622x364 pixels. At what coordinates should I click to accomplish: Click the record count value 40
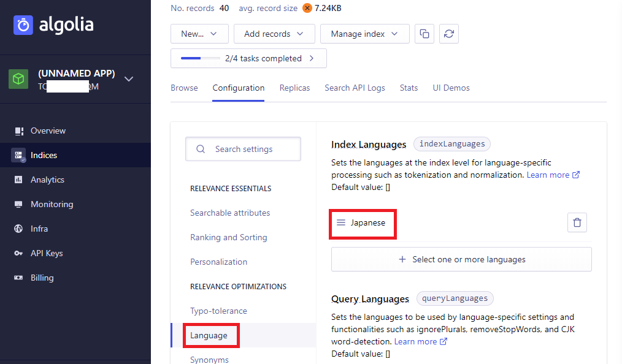click(224, 8)
